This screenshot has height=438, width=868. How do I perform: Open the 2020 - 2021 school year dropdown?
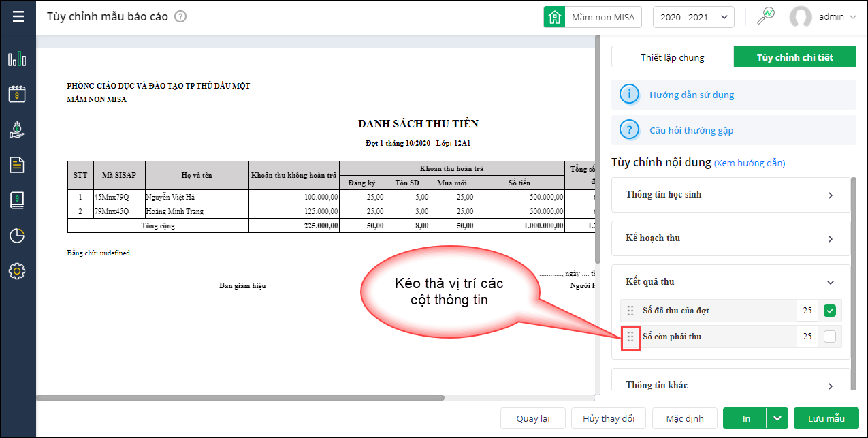click(x=693, y=17)
